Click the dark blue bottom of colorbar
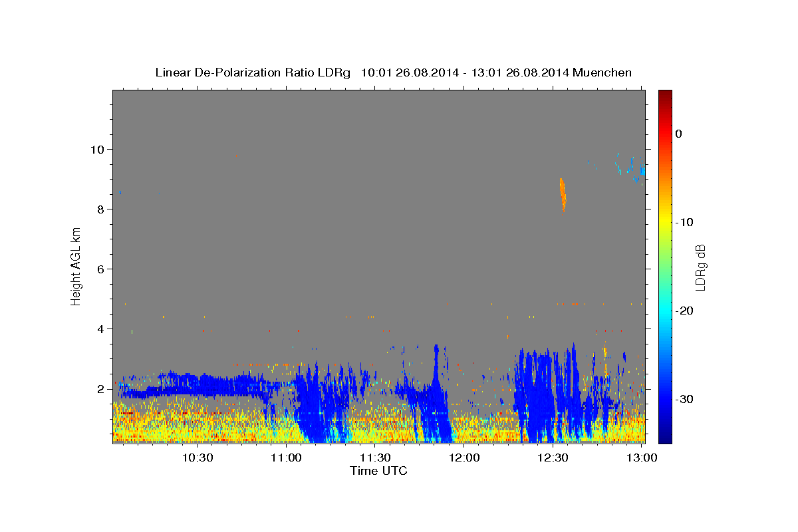Viewport: 798px width, 532px height. tap(665, 436)
